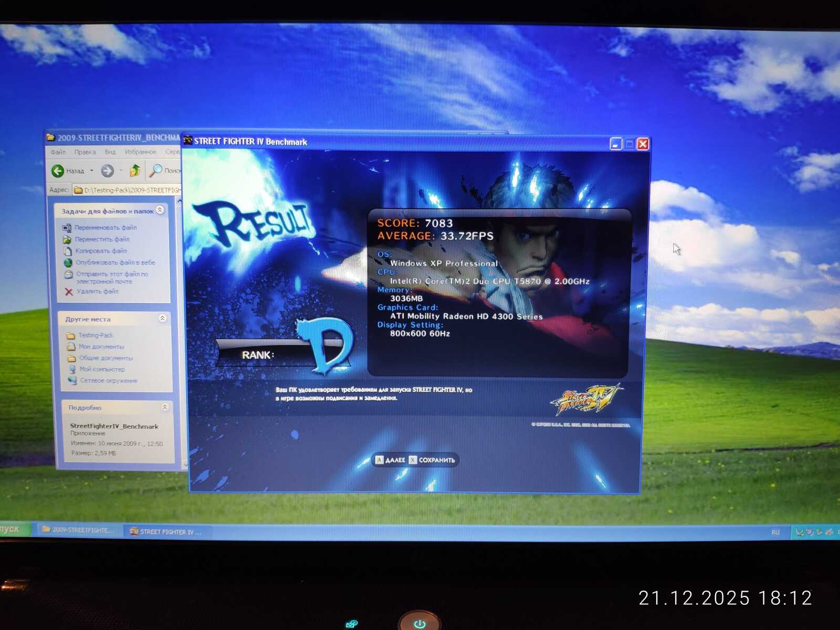
Task: Click the Explorer address field with D:\Testing-Pack path
Action: point(127,190)
